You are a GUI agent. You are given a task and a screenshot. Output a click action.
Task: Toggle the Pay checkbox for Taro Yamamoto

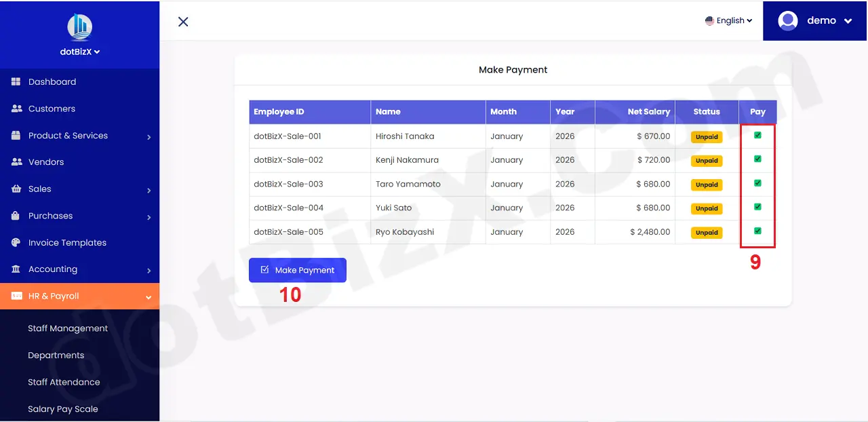(757, 183)
